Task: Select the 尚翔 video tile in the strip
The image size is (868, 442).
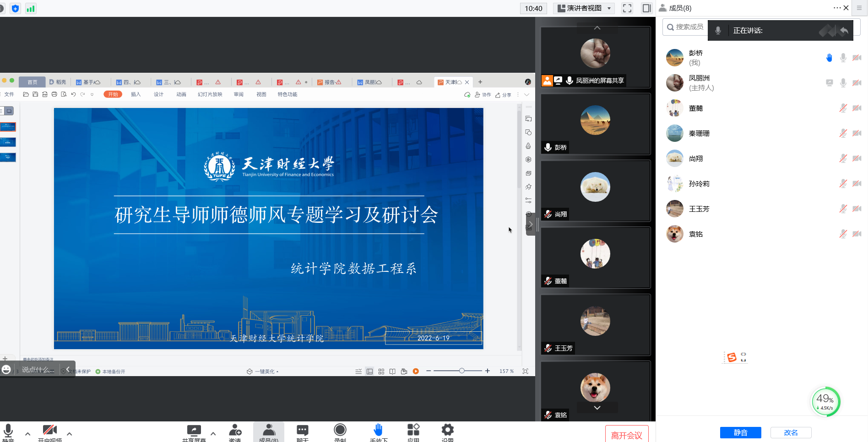Action: [x=596, y=191]
